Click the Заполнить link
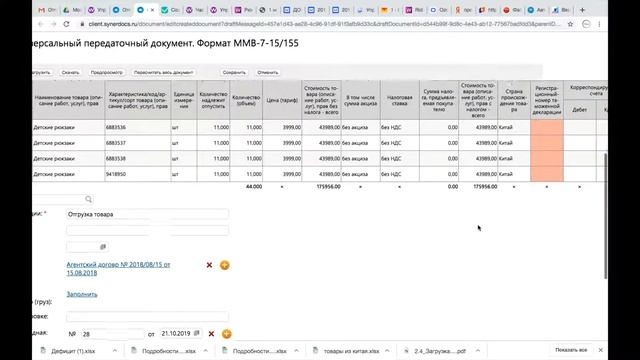The image size is (640, 360). point(82,294)
